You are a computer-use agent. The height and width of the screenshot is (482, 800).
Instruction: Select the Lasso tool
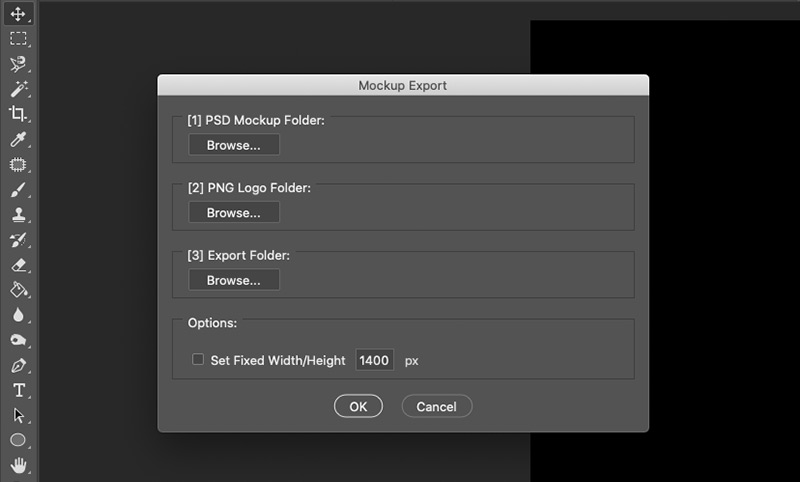pos(18,64)
